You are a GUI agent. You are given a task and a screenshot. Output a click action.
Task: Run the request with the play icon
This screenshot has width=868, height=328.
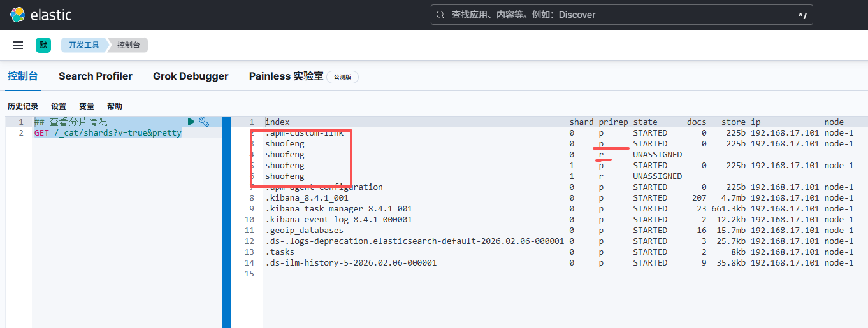pos(191,122)
